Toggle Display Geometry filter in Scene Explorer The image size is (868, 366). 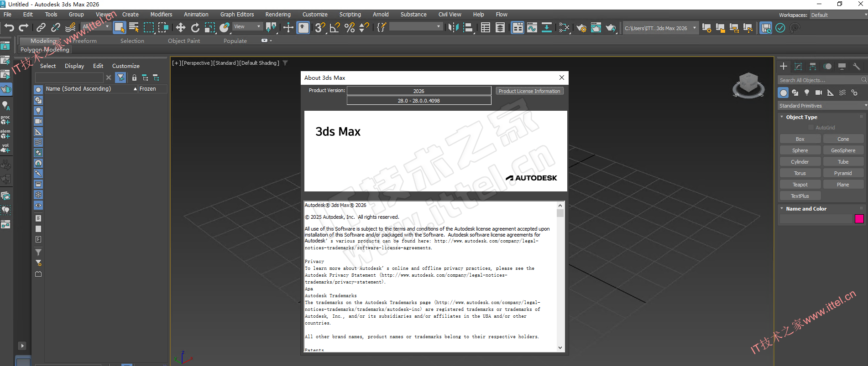coord(38,90)
